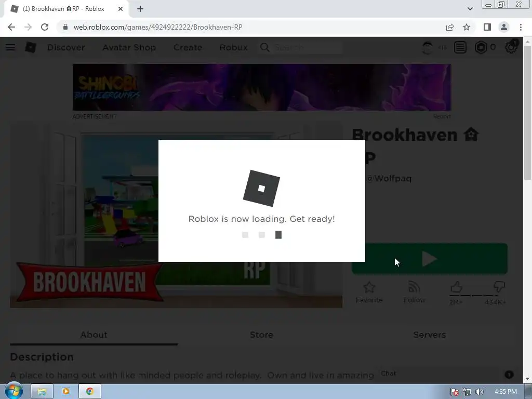Open the Roblox hamburger navigation menu
Image resolution: width=532 pixels, height=399 pixels.
10,47
